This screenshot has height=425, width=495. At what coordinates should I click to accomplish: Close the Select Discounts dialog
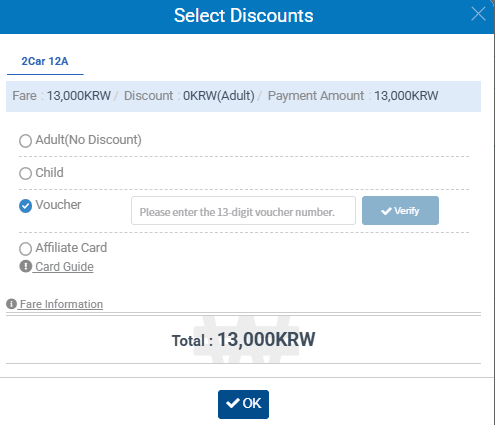478,14
